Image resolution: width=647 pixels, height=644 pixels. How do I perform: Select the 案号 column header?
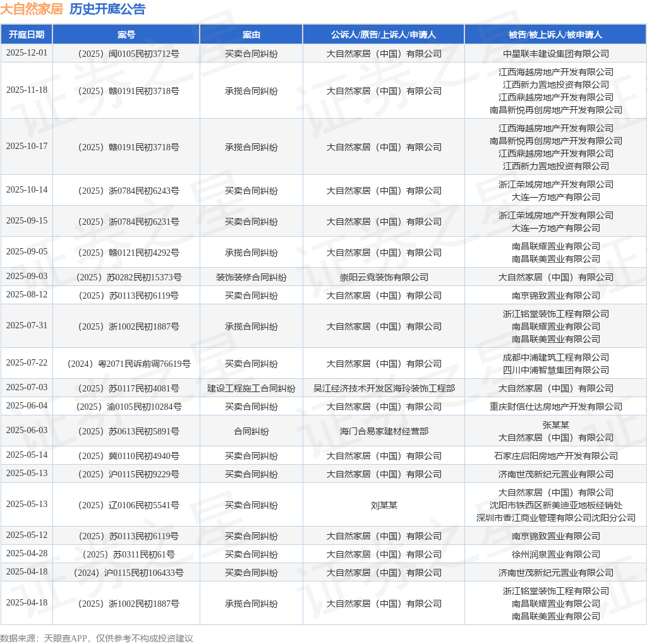(126, 35)
